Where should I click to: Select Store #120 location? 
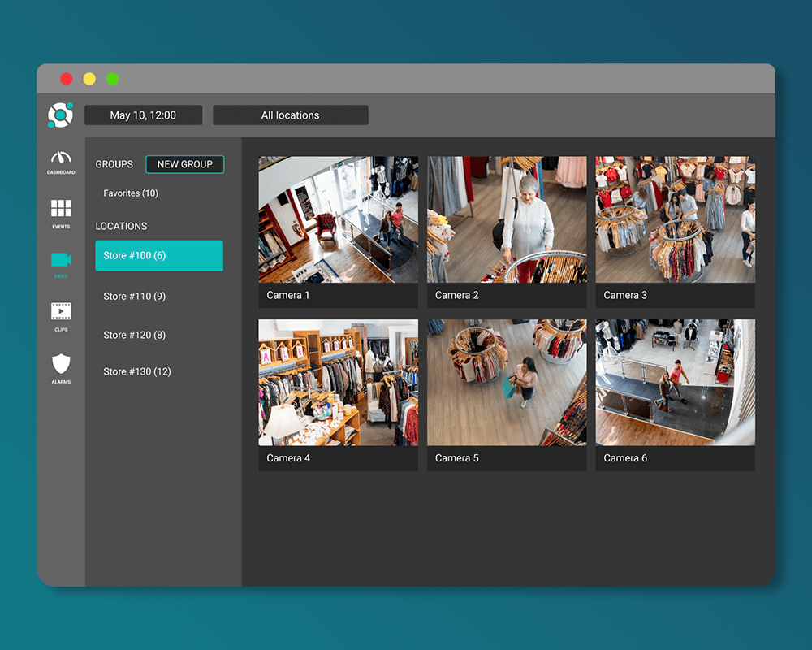[136, 334]
